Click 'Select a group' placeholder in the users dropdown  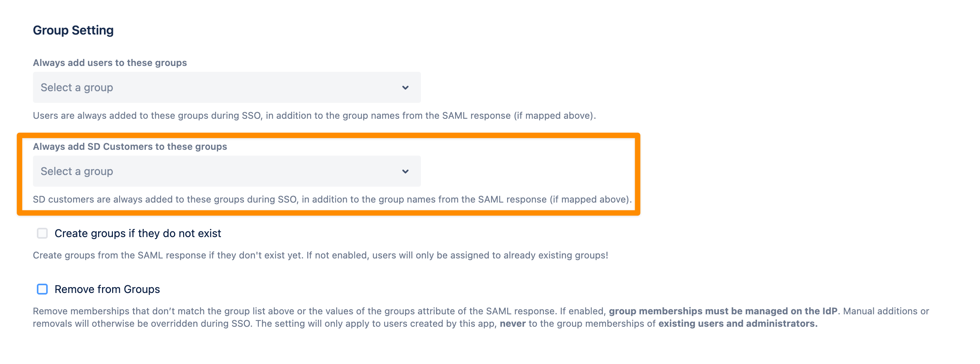[x=77, y=88]
